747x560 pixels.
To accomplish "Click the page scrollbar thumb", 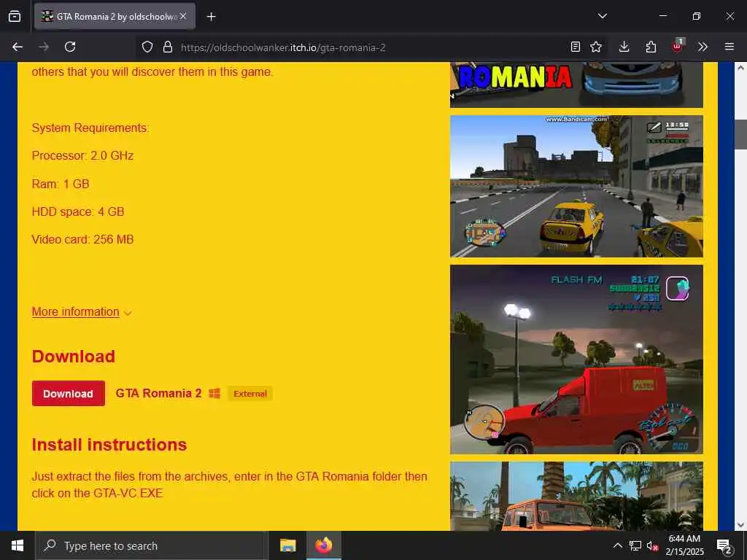I will pyautogui.click(x=740, y=134).
